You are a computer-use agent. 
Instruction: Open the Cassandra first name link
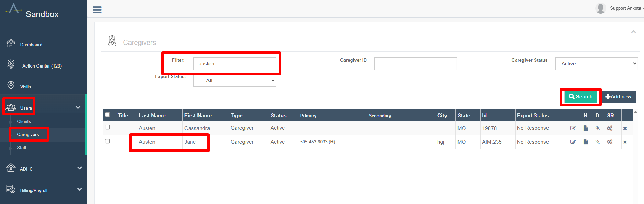(x=197, y=128)
